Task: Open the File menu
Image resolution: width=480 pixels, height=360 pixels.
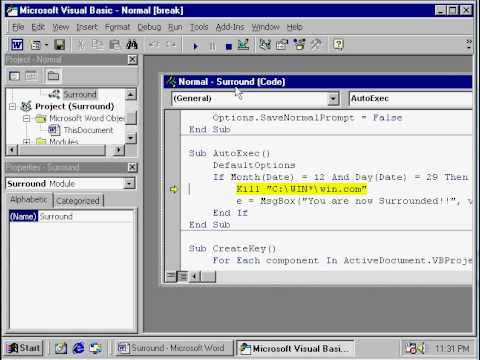Action: coord(18,27)
